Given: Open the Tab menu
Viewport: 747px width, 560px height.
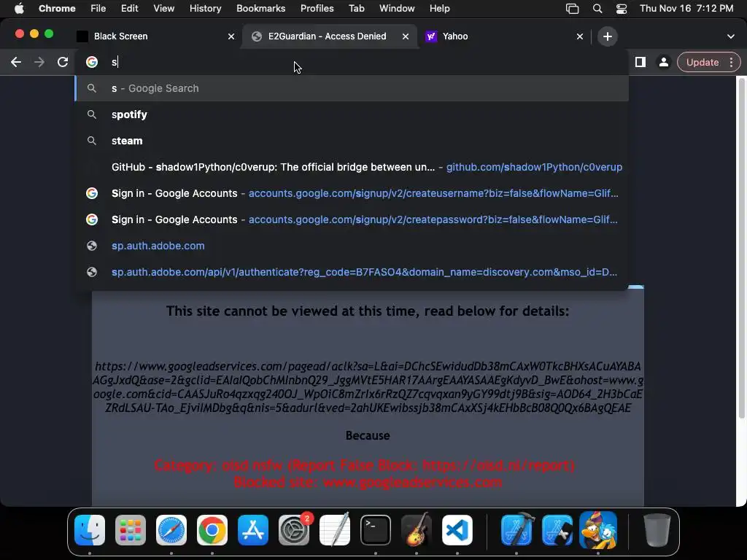Looking at the screenshot, I should pos(356,8).
